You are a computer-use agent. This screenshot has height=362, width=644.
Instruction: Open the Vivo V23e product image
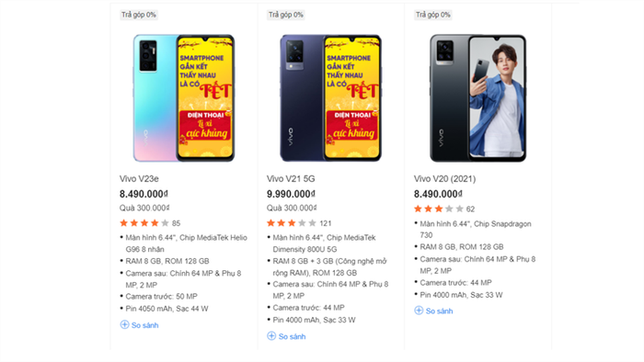(184, 98)
